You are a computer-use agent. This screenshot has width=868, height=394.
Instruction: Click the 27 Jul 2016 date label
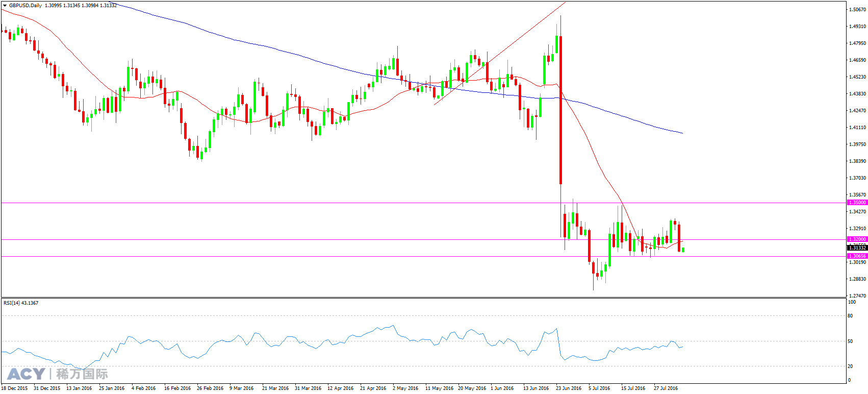[666, 388]
